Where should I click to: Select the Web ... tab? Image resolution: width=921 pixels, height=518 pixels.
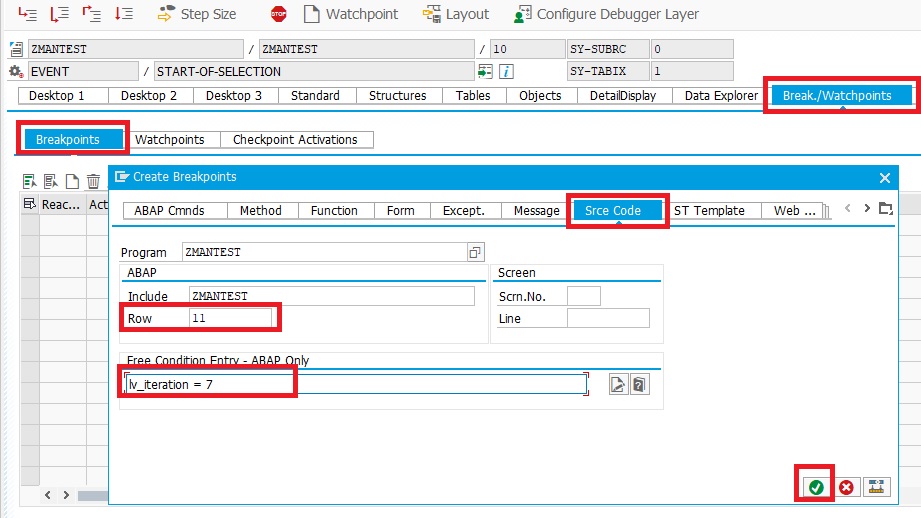[x=794, y=210]
